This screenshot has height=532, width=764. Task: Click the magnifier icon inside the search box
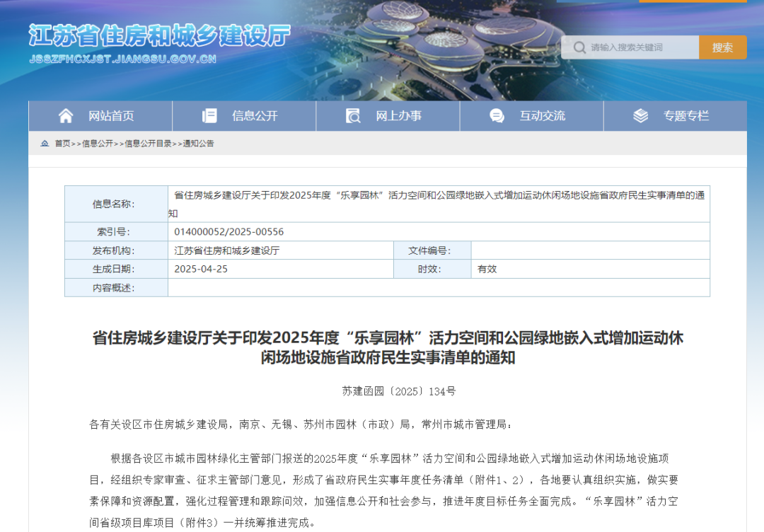(x=579, y=47)
